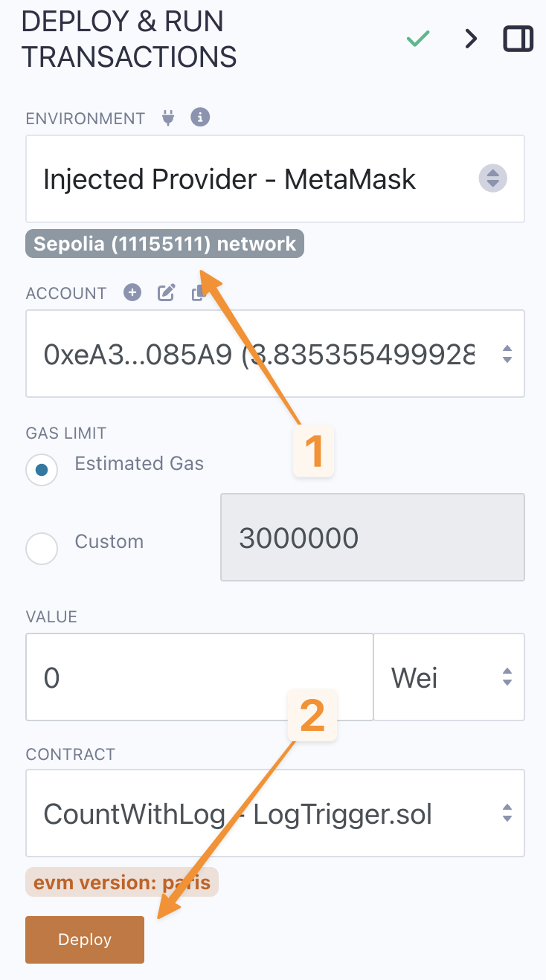Image resolution: width=546 pixels, height=980 pixels.
Task: Click the right chevron arrow in the header
Action: tap(470, 39)
